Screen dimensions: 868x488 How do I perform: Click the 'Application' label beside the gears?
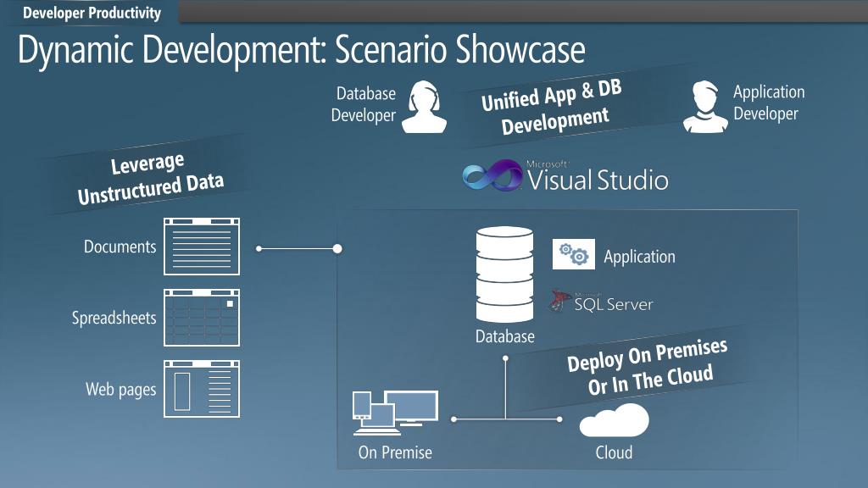(x=639, y=257)
